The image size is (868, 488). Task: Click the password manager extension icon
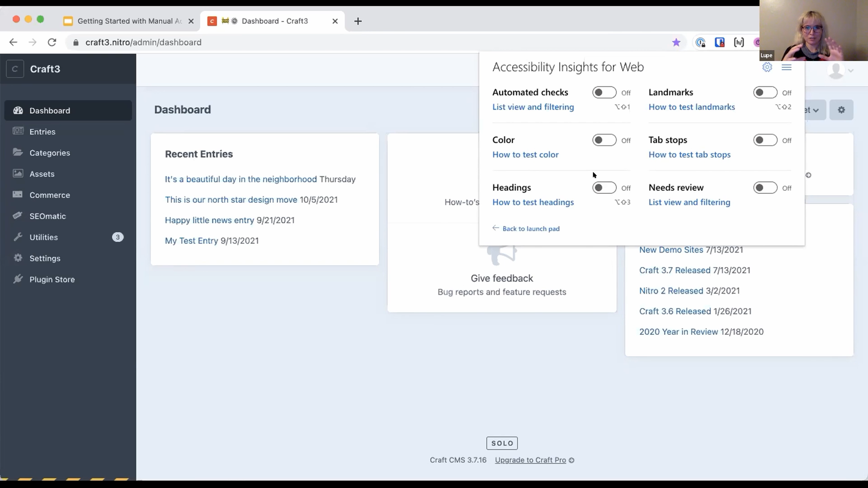pyautogui.click(x=700, y=42)
